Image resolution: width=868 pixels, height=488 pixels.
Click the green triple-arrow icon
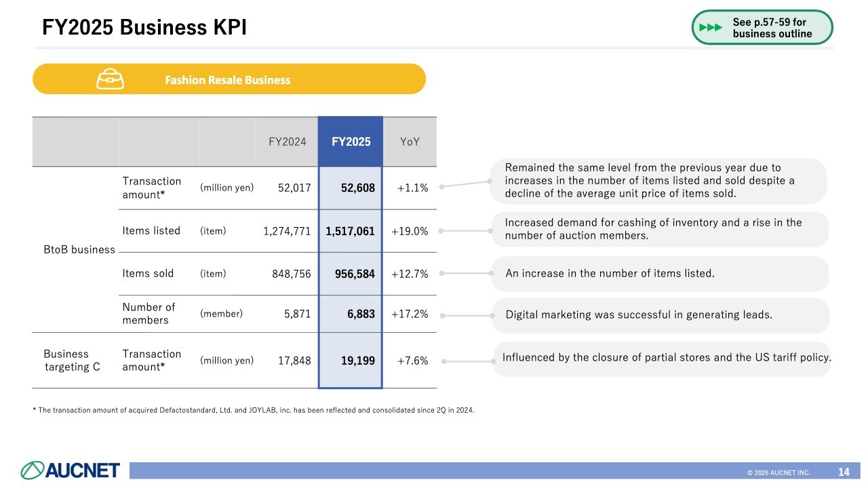pos(711,28)
